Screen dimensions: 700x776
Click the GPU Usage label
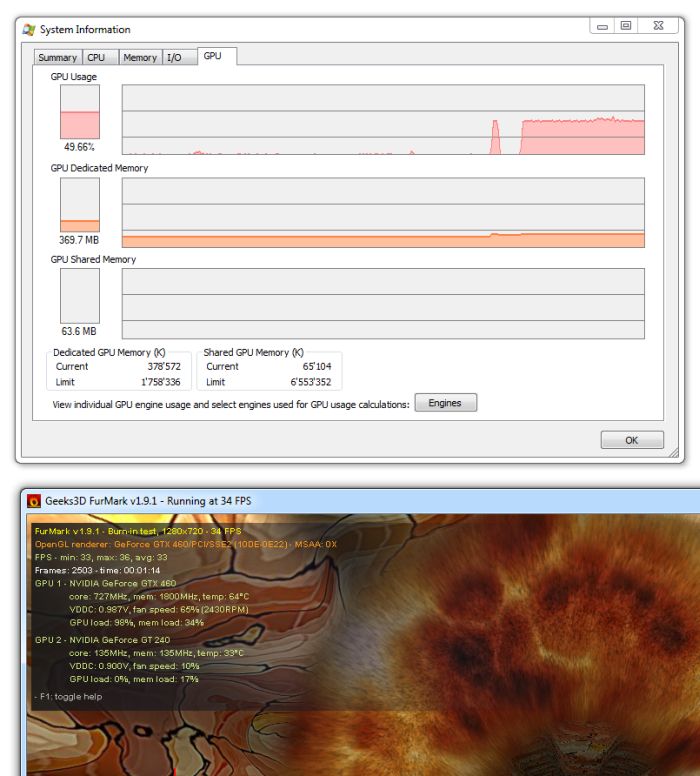point(73,77)
